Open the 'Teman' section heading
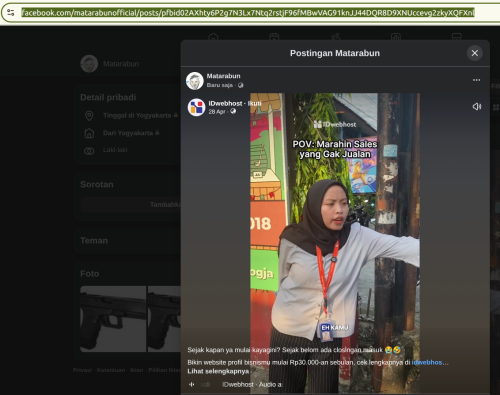500x395 pixels. tap(94, 241)
